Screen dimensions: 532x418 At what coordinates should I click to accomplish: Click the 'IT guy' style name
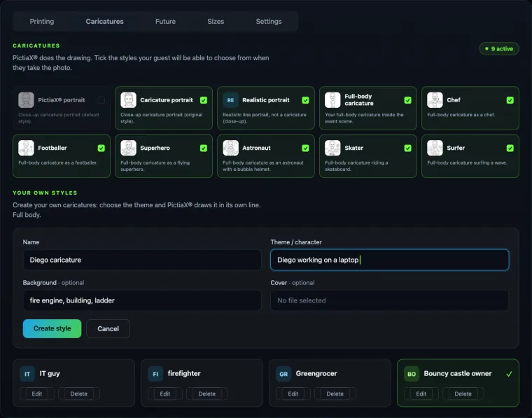50,374
